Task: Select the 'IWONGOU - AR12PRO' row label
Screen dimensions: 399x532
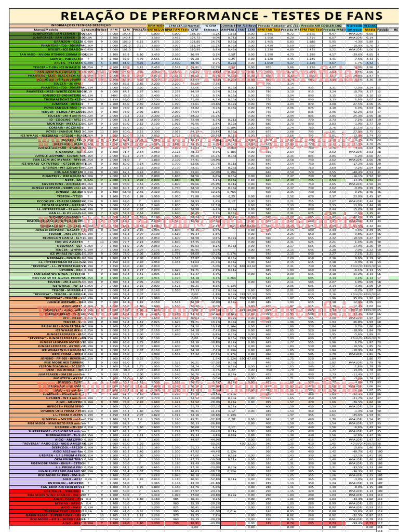Action: click(65, 483)
